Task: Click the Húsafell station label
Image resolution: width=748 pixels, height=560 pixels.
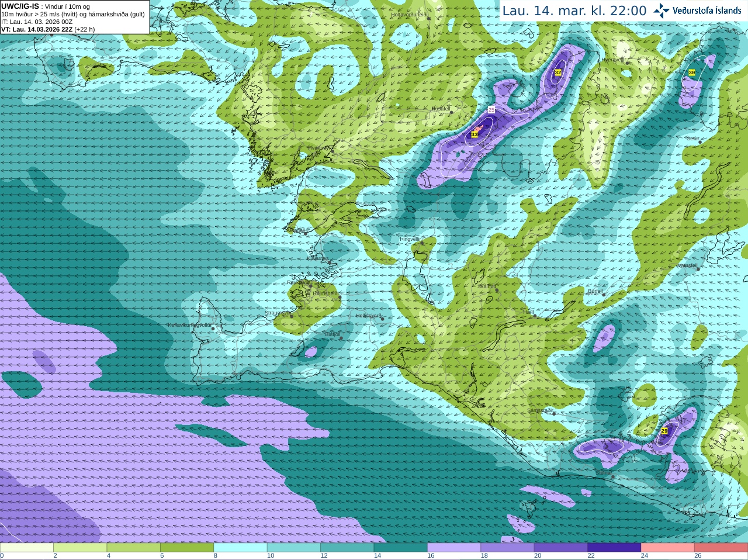Action: 441,109
